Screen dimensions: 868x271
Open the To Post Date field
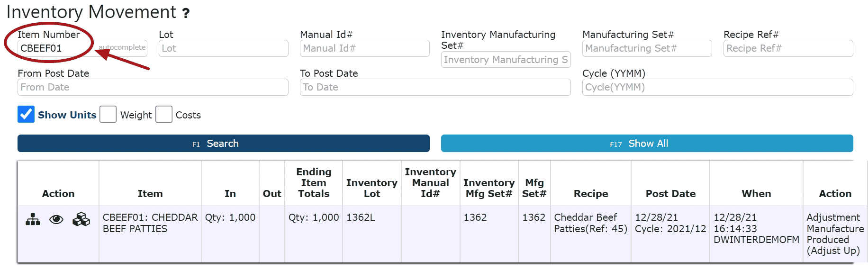click(x=435, y=87)
